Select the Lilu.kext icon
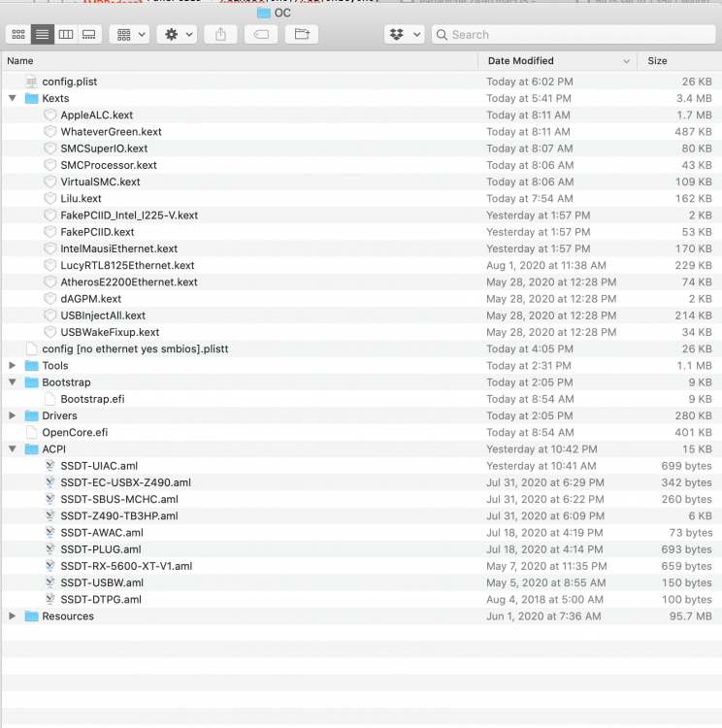 tap(50, 198)
